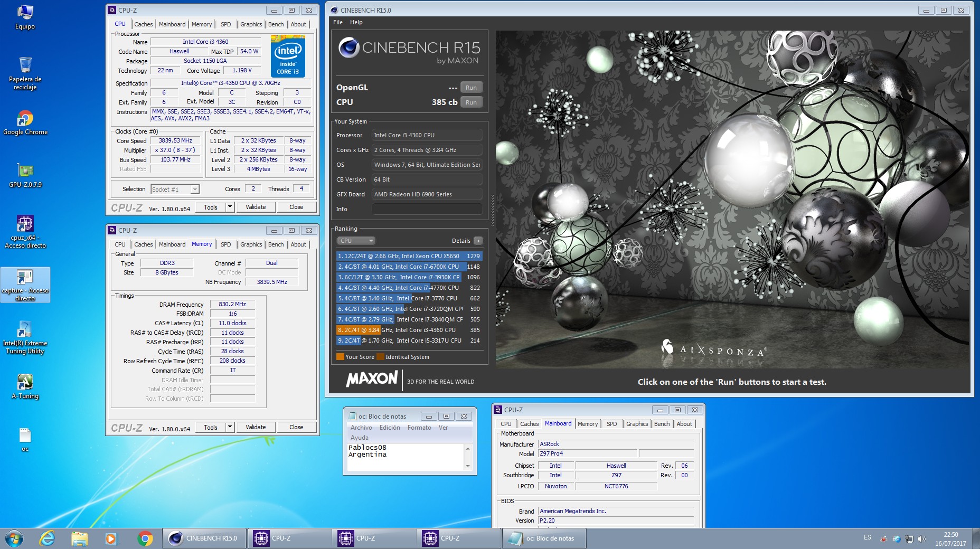Open Graphics tab in Mainboard CPU-Z window
980x549 pixels.
pyautogui.click(x=637, y=424)
